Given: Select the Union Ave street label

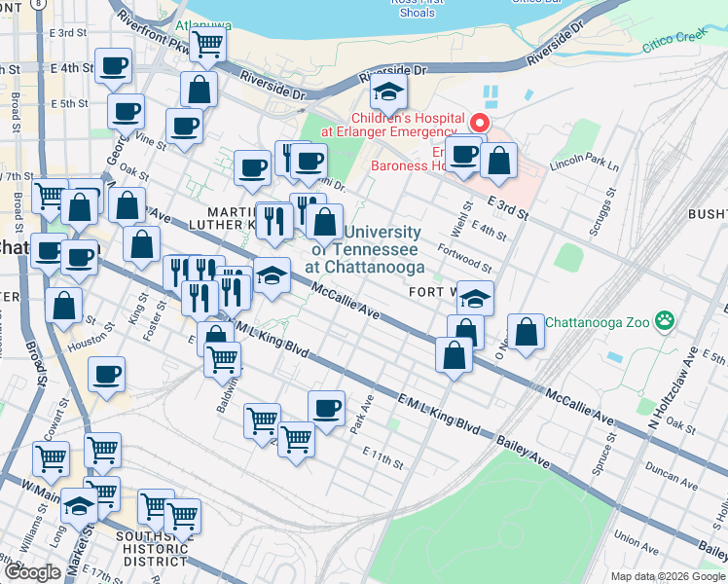Looking at the screenshot, I should coord(637,543).
